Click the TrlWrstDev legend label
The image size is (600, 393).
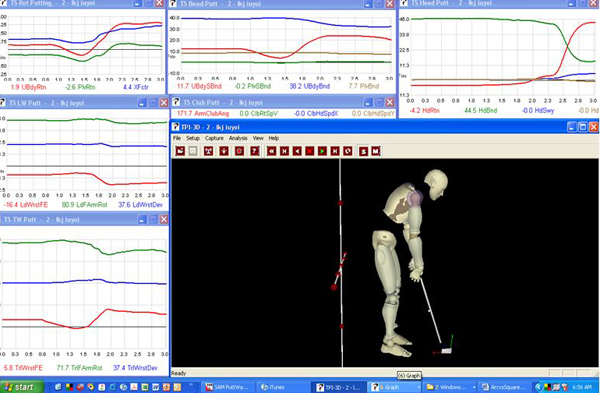click(x=135, y=368)
